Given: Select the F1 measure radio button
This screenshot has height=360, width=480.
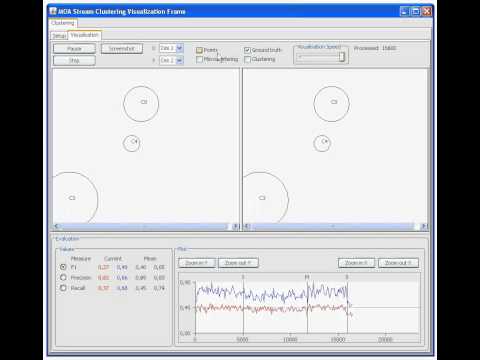Looking at the screenshot, I should pos(63,267).
